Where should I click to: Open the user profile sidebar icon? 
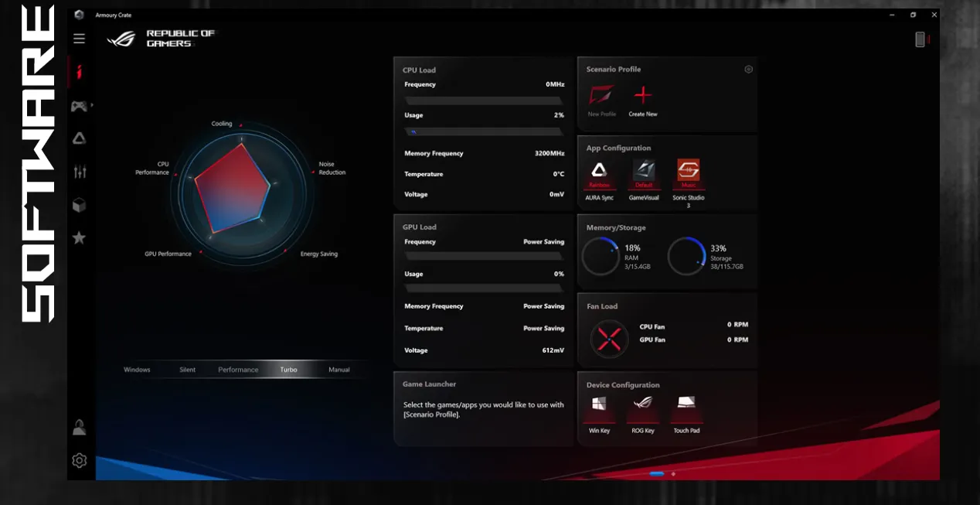(79, 427)
